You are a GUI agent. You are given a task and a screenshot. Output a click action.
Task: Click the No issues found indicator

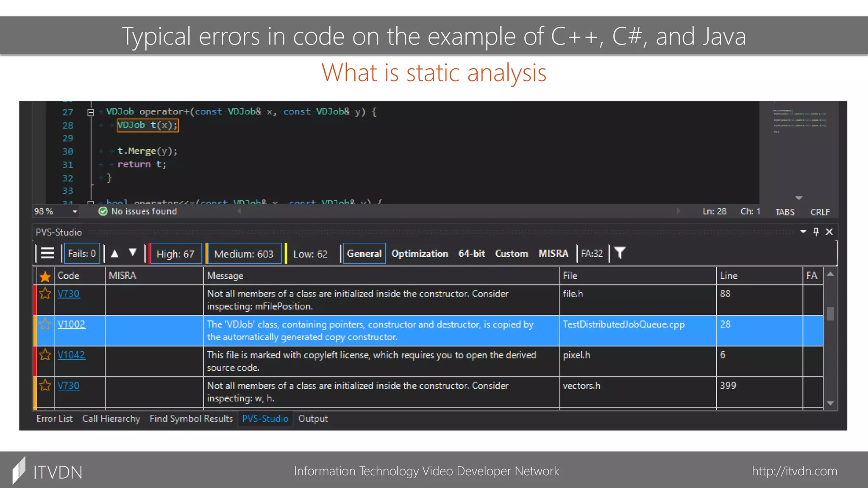click(138, 211)
